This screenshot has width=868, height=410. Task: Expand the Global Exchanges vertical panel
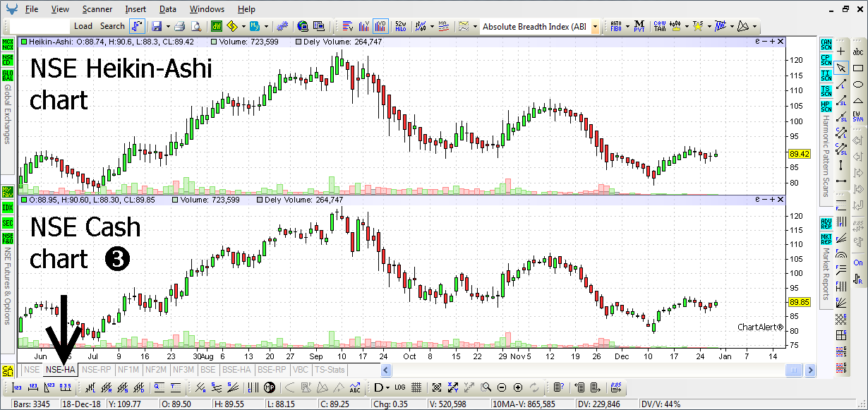click(x=8, y=114)
